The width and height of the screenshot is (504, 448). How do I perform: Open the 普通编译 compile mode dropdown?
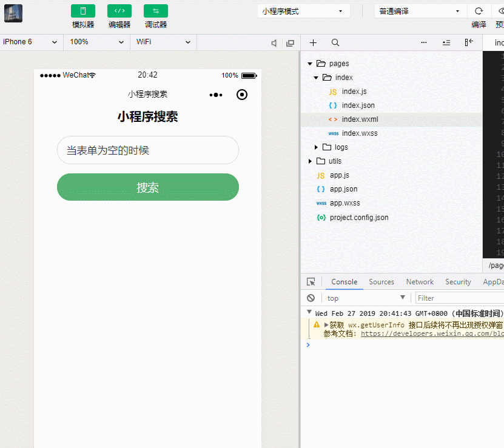[x=420, y=12]
